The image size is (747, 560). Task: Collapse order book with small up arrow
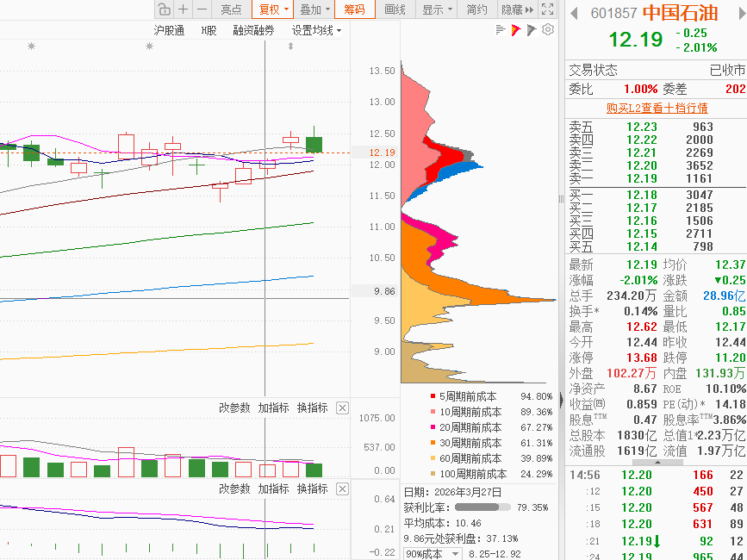(657, 463)
